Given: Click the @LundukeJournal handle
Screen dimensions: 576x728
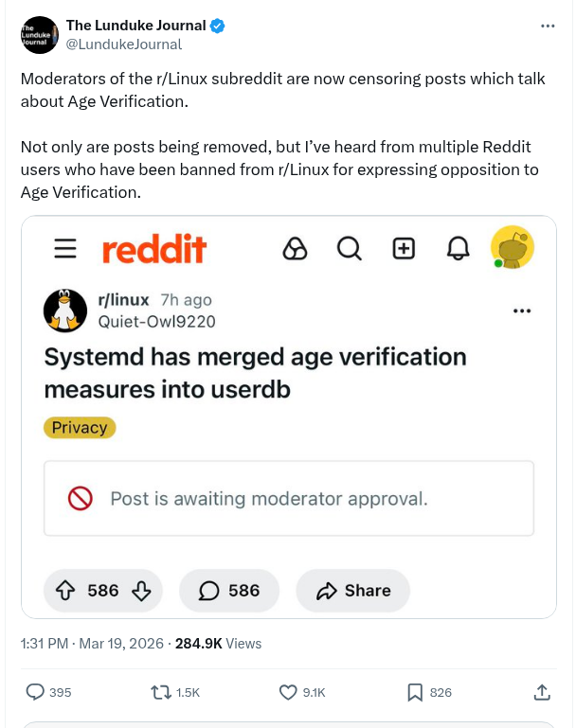Looking at the screenshot, I should [123, 44].
